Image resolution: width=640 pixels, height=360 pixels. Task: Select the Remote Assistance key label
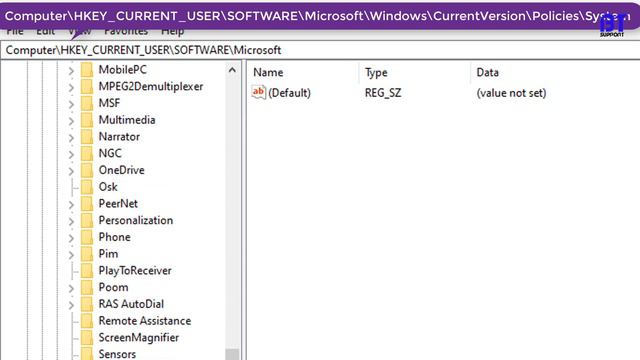point(145,321)
